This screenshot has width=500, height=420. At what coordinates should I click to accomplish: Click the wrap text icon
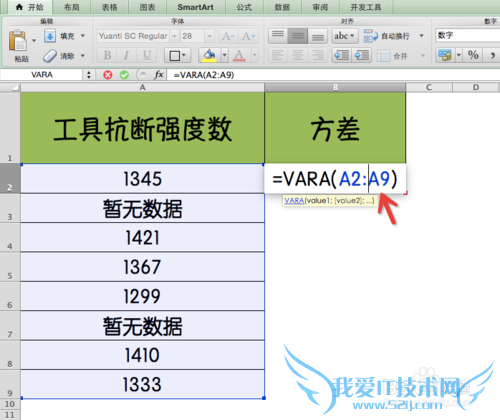[370, 36]
